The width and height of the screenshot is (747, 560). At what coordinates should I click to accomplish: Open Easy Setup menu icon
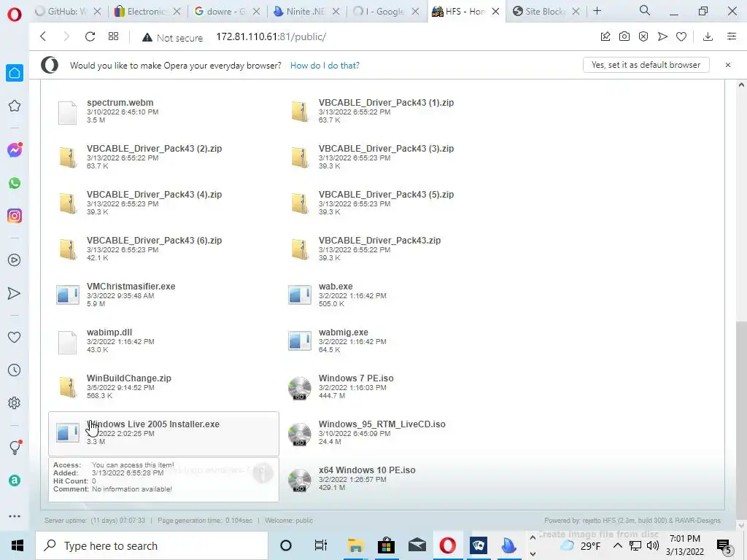pos(732,36)
